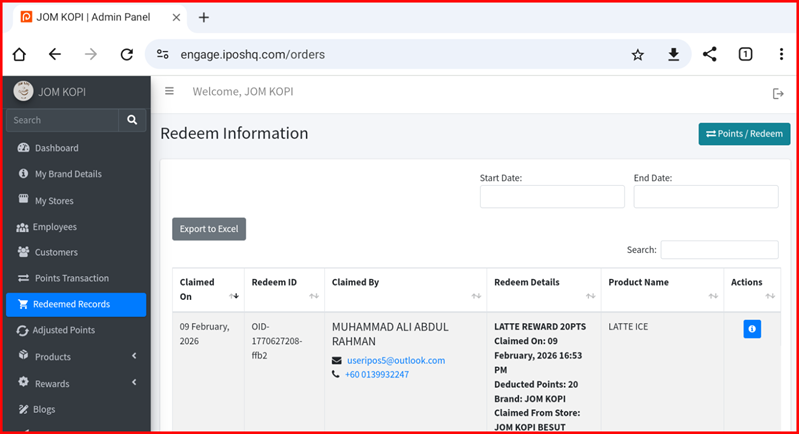Screen dimensions: 799x434
Task: Click the Start Date input field
Action: [x=552, y=197]
